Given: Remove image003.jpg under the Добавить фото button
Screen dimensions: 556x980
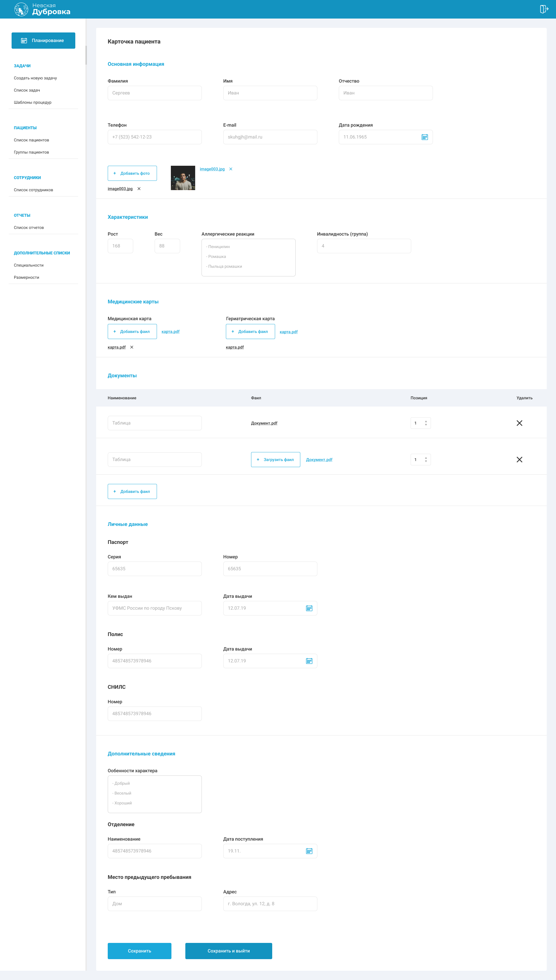Looking at the screenshot, I should [139, 189].
